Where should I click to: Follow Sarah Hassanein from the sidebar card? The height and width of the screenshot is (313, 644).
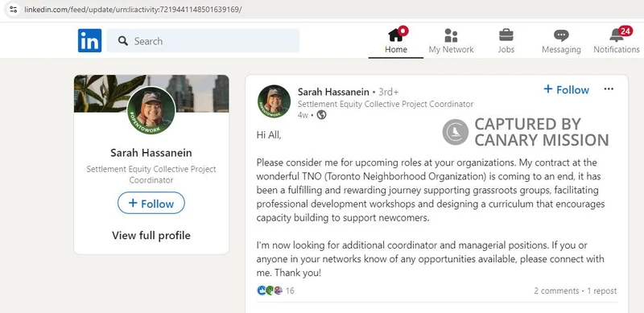click(x=151, y=204)
